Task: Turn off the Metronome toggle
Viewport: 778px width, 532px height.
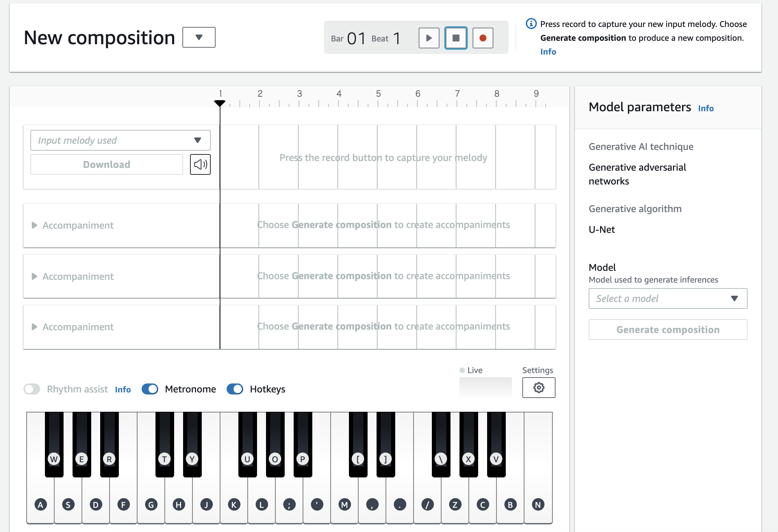Action: point(150,389)
